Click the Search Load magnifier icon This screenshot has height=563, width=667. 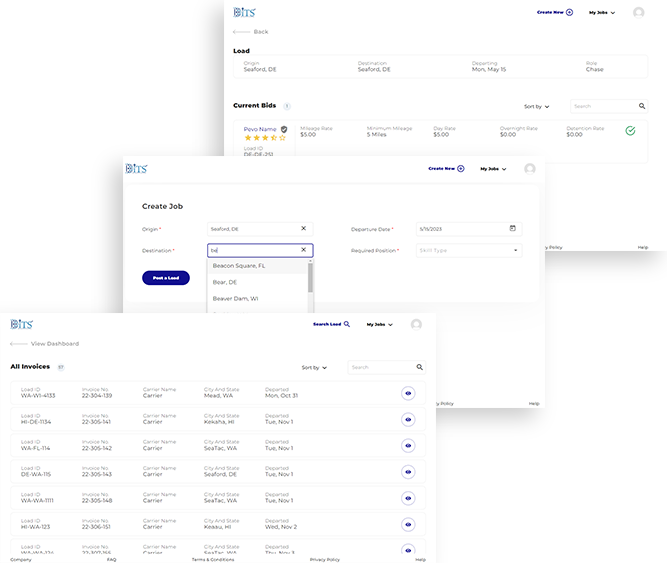[x=347, y=324]
